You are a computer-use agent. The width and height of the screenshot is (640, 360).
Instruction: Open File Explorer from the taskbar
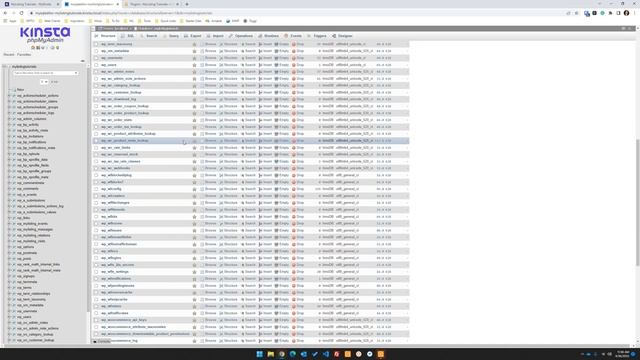coord(271,354)
